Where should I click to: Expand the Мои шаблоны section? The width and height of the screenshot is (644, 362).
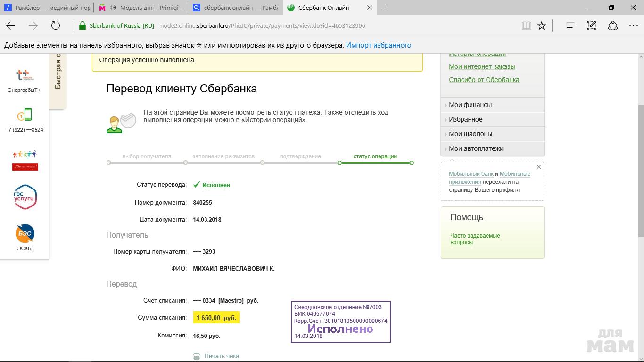(x=470, y=134)
